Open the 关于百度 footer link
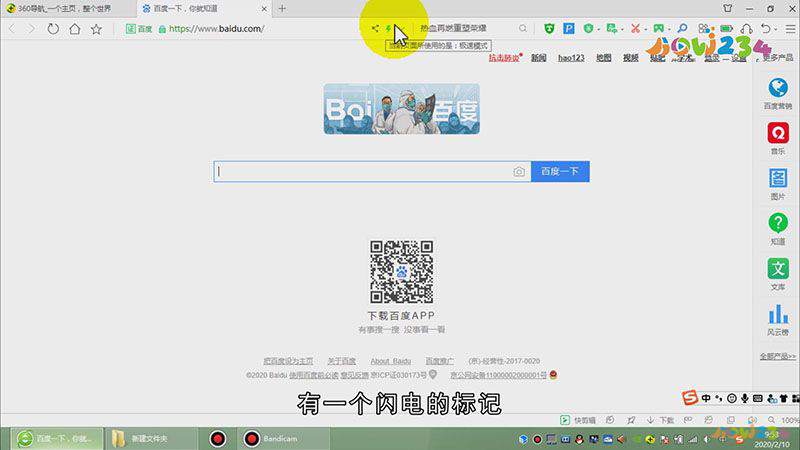 [x=341, y=361]
